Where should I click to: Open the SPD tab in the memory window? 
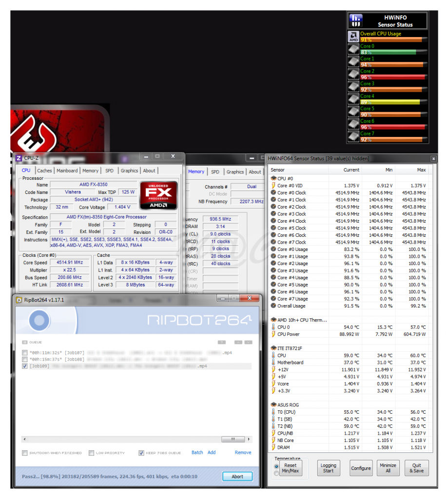point(215,172)
